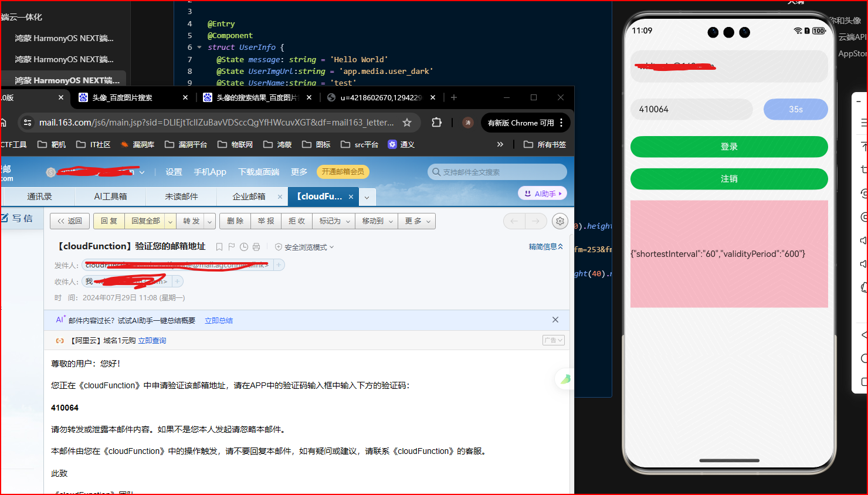Switch to the 企业邮箱 tab

tap(249, 196)
